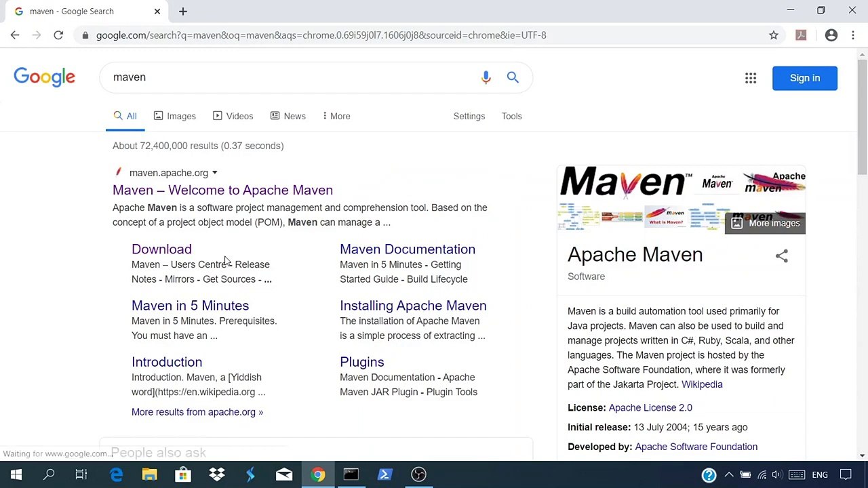Open PowerShell from taskbar
Viewport: 868px width, 488px height.
pyautogui.click(x=384, y=474)
